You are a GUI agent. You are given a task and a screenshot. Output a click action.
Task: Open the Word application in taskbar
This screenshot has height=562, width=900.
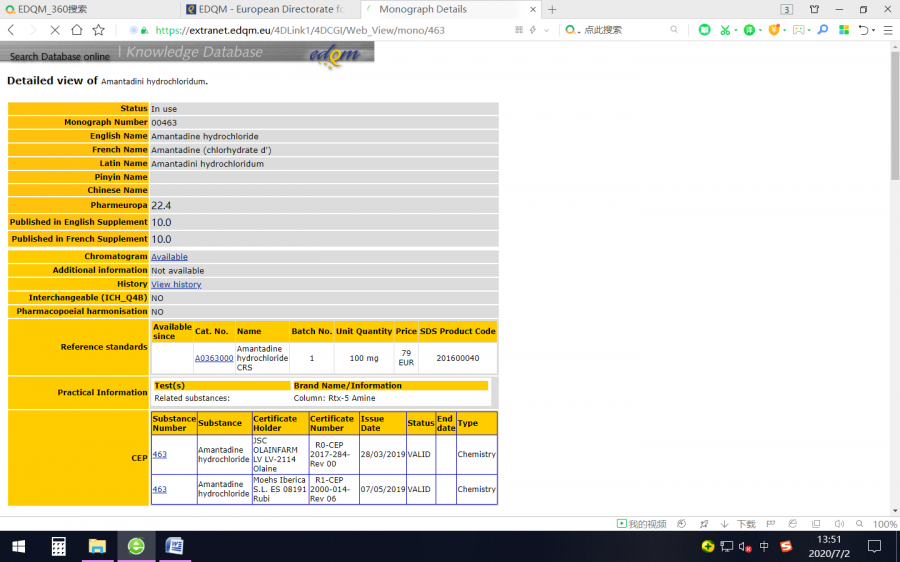pos(174,546)
